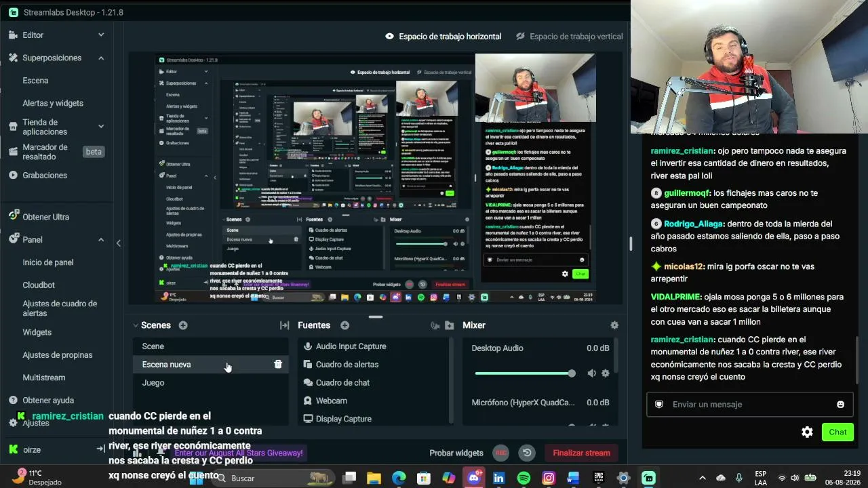
Task: Mute Desktop Audio with the speaker icon
Action: point(592,373)
